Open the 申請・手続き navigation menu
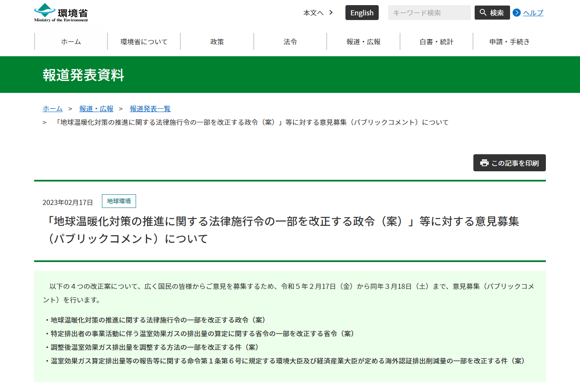Image resolution: width=580 pixels, height=392 pixels. pyautogui.click(x=509, y=42)
